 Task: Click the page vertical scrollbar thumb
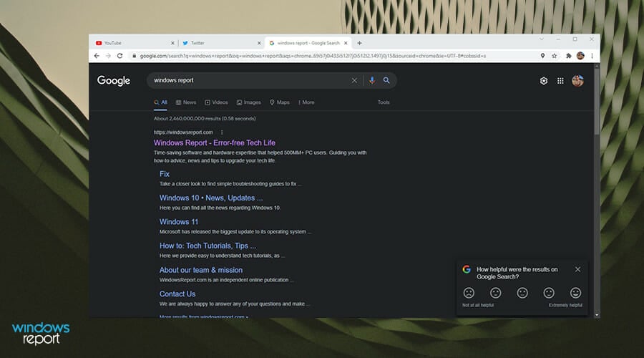click(x=597, y=102)
